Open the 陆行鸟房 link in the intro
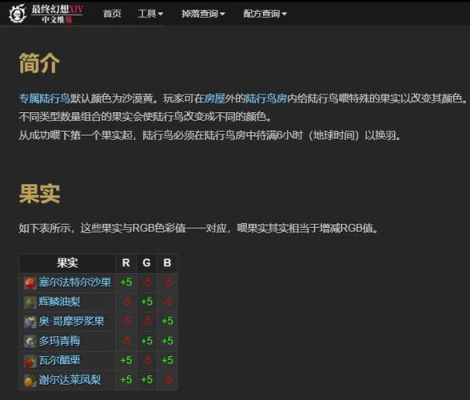 pos(266,98)
